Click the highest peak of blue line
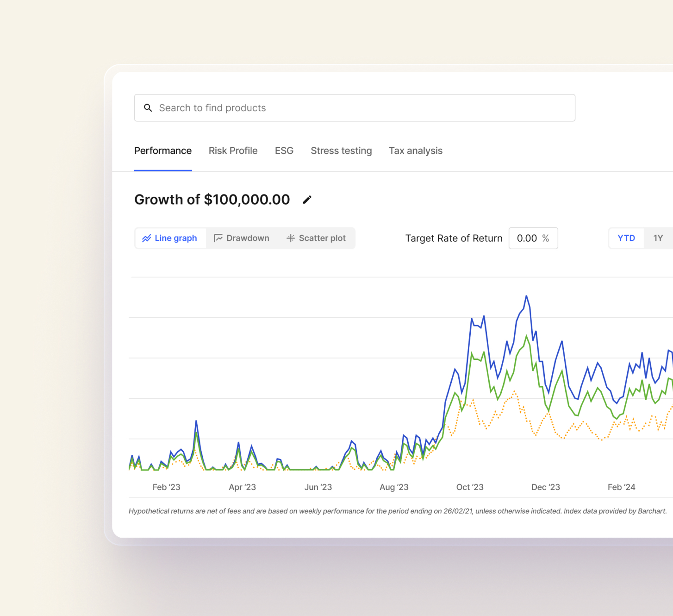The width and height of the screenshot is (673, 616). click(x=526, y=296)
